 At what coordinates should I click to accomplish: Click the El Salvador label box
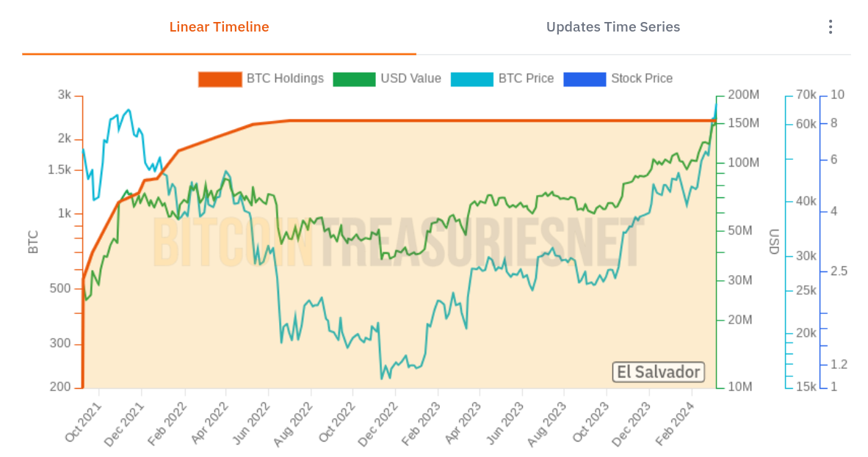658,372
